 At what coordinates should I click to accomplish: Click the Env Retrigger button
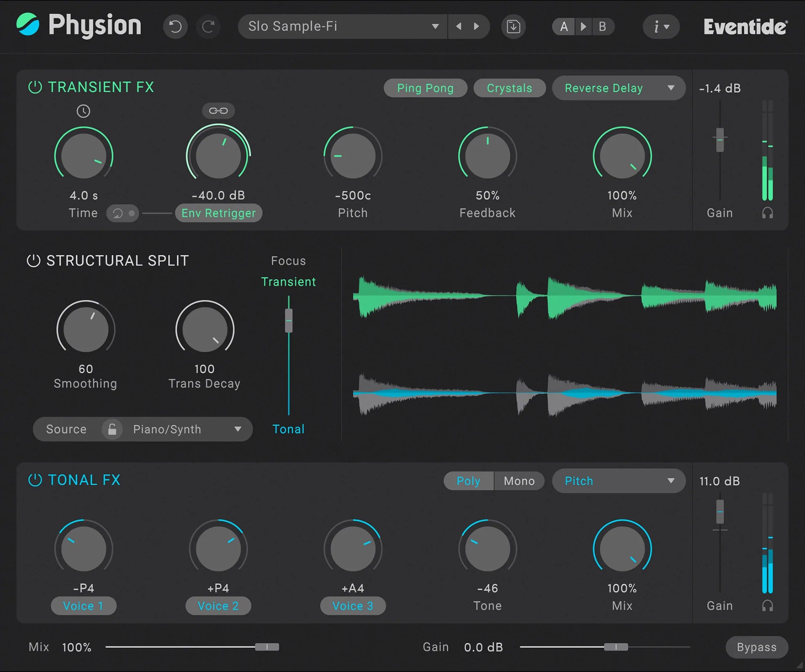click(x=219, y=213)
